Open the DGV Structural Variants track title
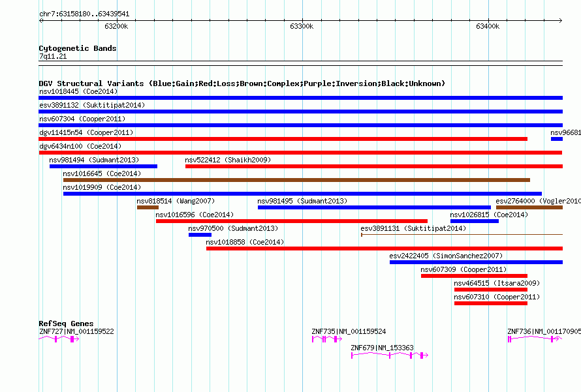This screenshot has width=581, height=392. pyautogui.click(x=242, y=83)
